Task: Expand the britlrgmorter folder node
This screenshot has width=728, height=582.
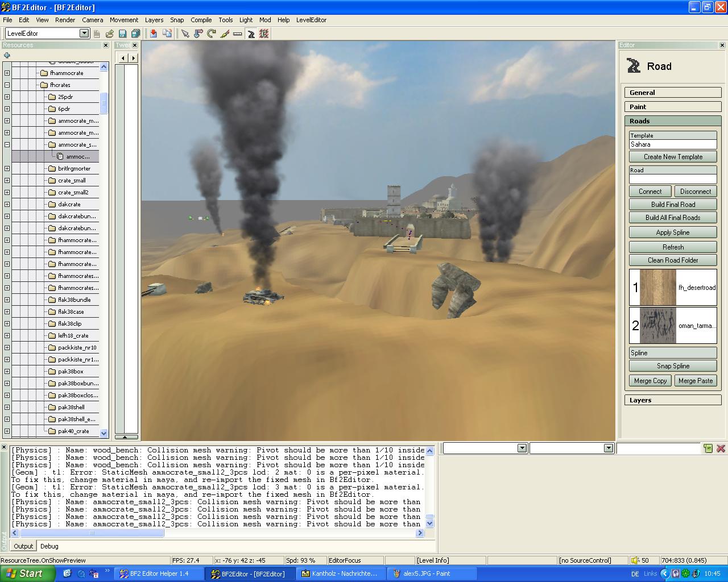Action: pos(7,168)
